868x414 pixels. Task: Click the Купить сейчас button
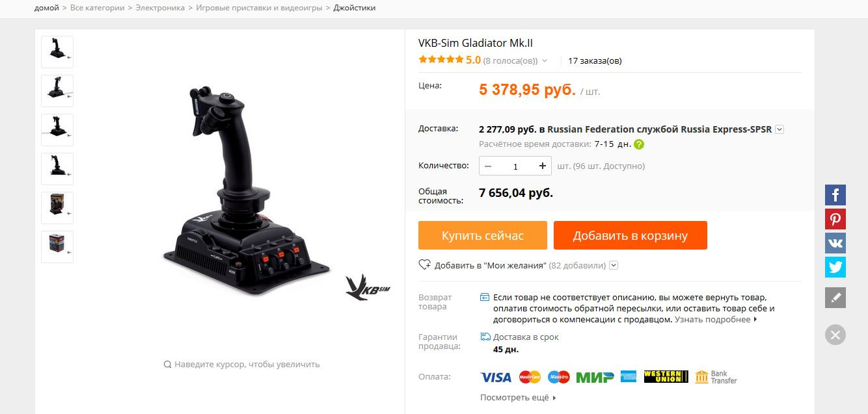pos(483,235)
